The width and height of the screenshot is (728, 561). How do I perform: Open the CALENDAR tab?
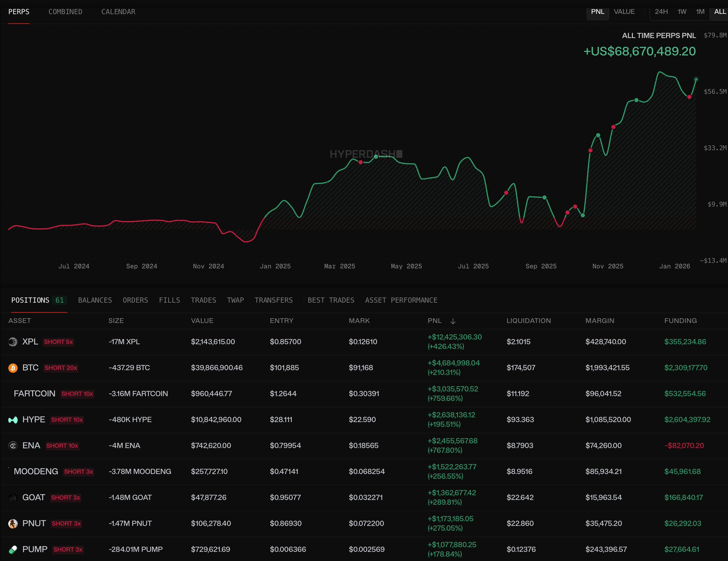coord(118,12)
